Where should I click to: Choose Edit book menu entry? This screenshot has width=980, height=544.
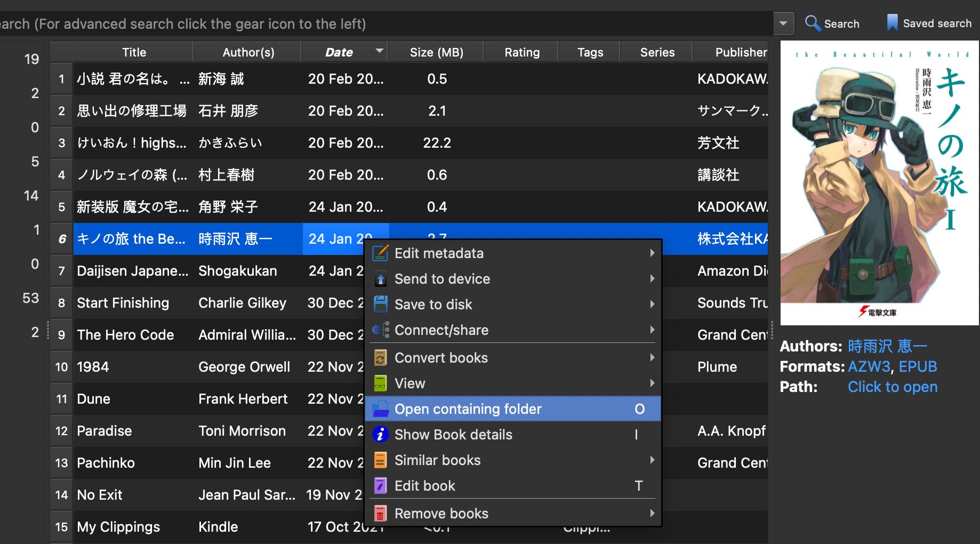[x=513, y=486]
